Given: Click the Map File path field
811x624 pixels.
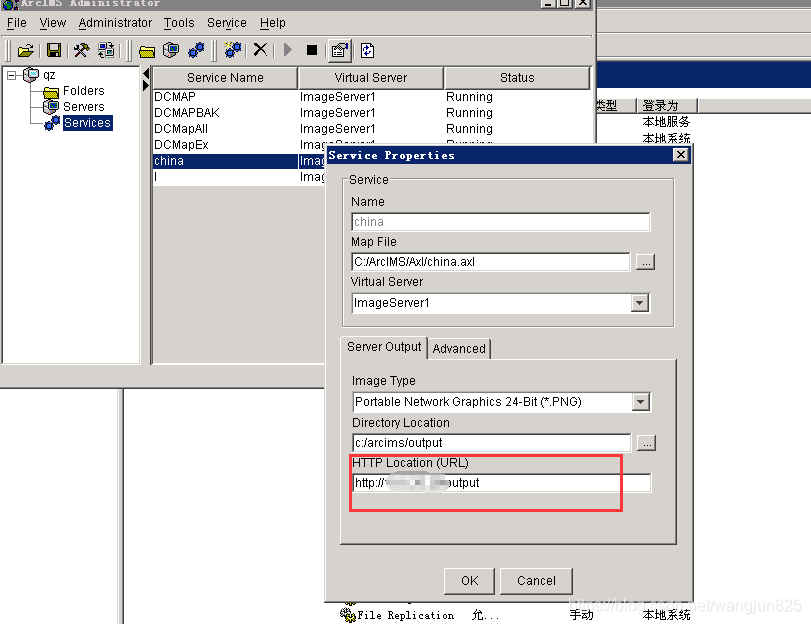Looking at the screenshot, I should pyautogui.click(x=490, y=262).
